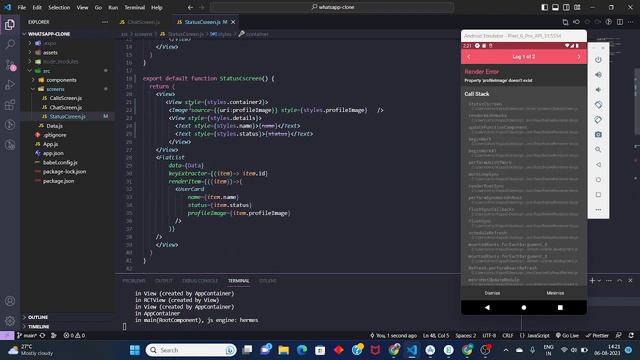The width and height of the screenshot is (640, 360).
Task: Open the File menu
Action: click(x=22, y=7)
